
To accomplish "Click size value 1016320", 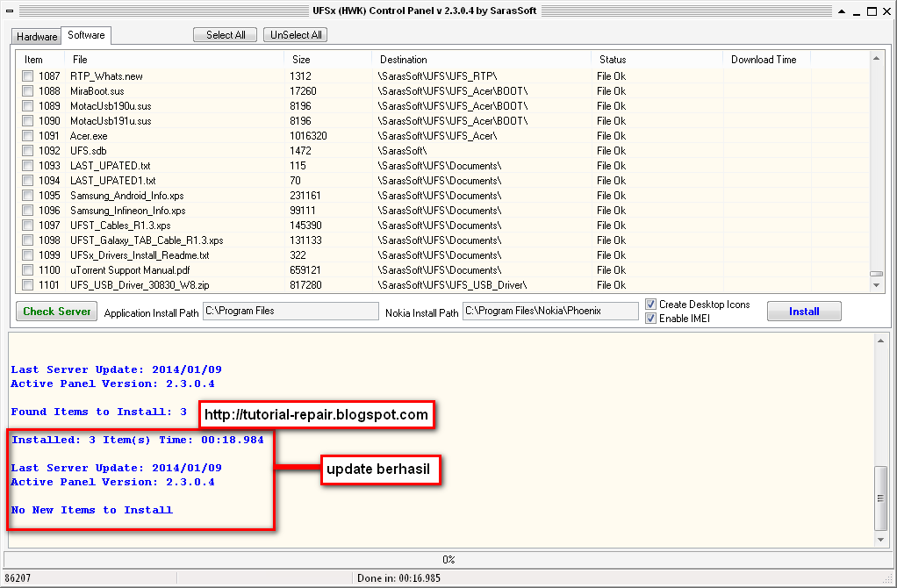I will click(308, 135).
